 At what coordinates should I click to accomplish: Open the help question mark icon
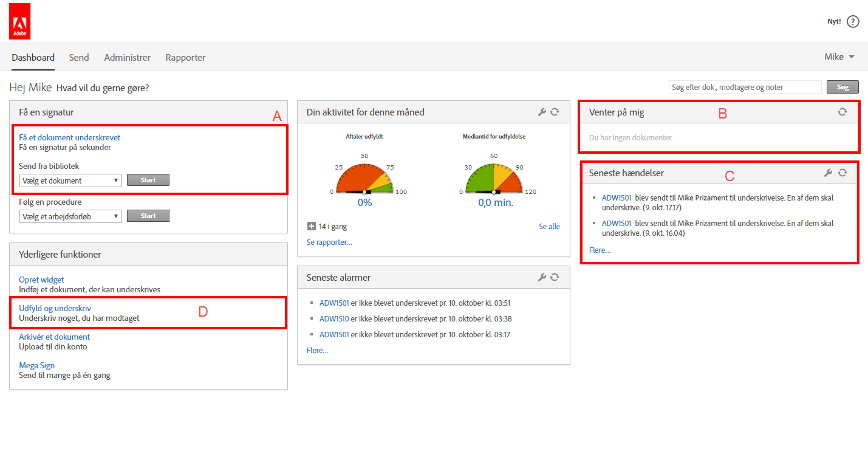853,22
